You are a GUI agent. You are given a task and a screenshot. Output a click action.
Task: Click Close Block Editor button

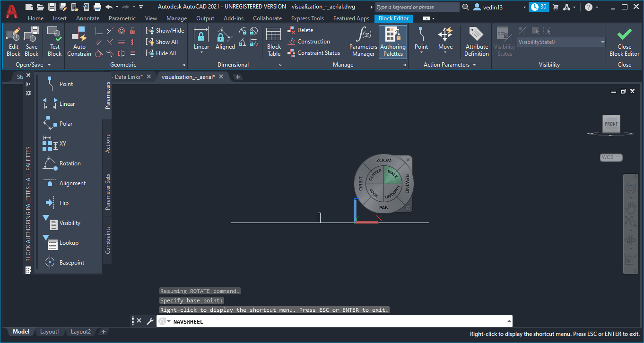point(624,42)
